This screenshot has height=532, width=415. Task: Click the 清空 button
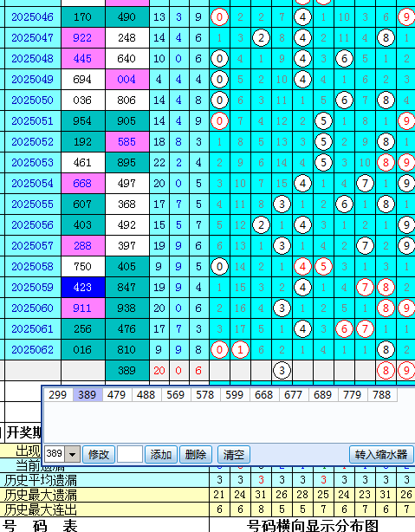tap(233, 454)
